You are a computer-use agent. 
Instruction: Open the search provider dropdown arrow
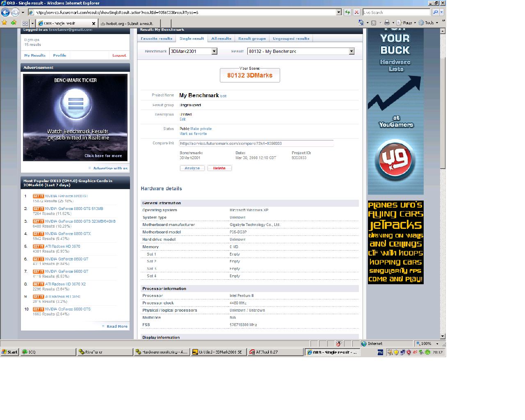[x=442, y=12]
